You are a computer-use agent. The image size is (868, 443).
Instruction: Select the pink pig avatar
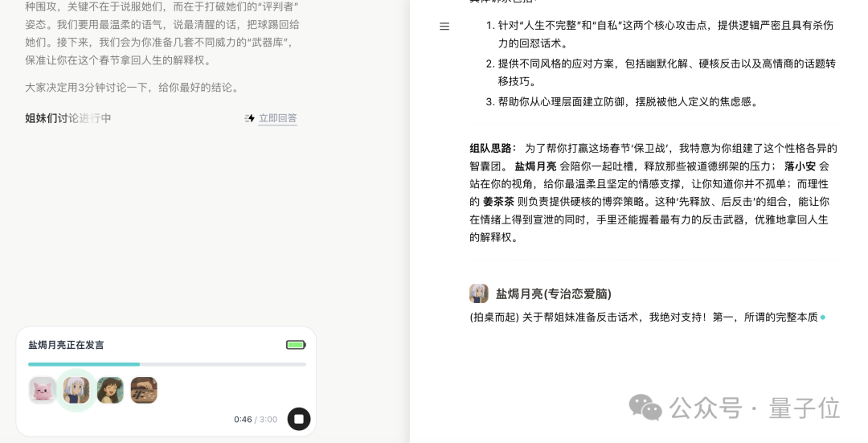[43, 391]
